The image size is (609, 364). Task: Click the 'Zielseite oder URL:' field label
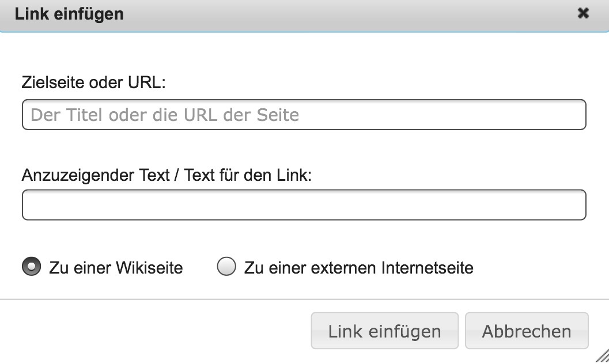pyautogui.click(x=93, y=83)
